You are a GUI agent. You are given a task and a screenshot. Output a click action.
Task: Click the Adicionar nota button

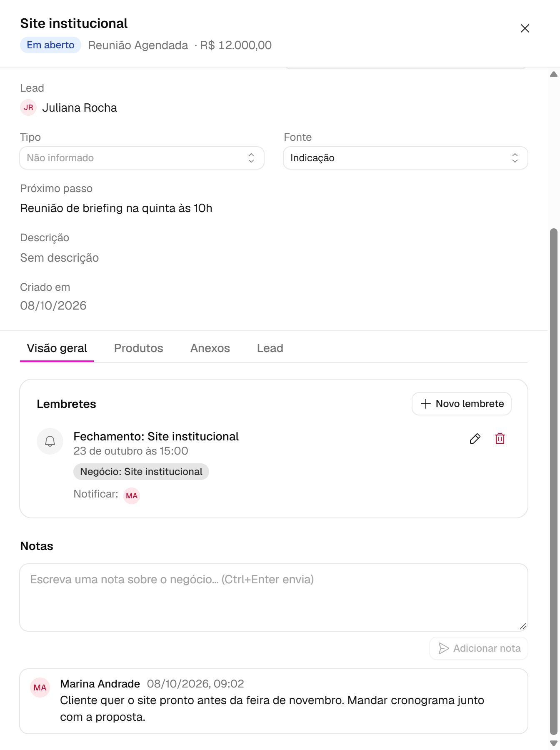[479, 648]
